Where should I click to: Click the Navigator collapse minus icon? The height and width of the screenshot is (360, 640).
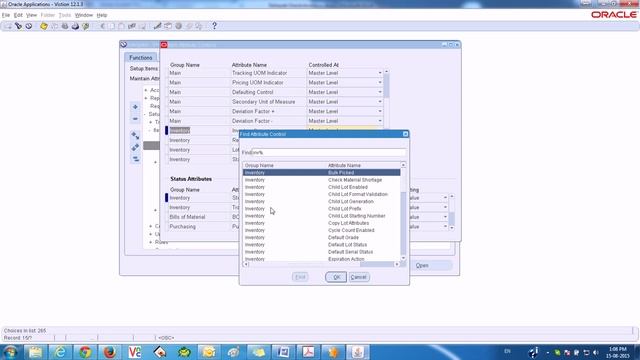[x=135, y=119]
